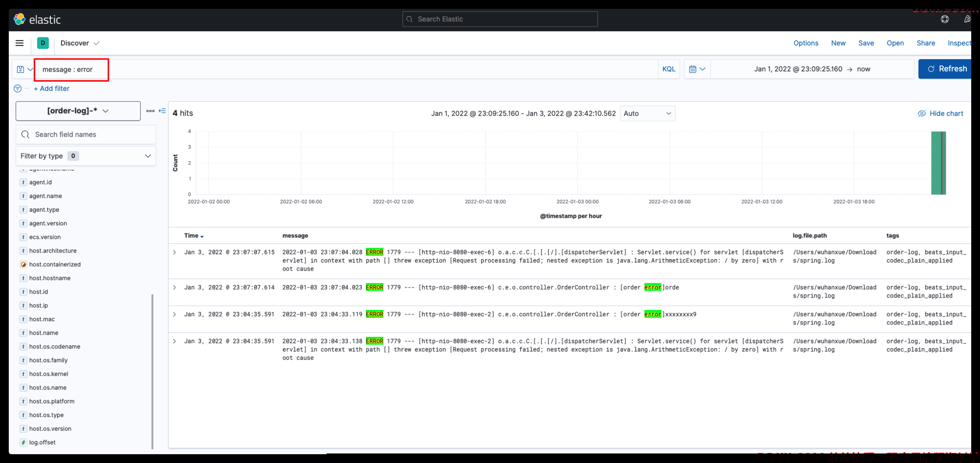Toggle the KQL query language switch
Image resolution: width=980 pixels, height=463 pixels.
(668, 69)
